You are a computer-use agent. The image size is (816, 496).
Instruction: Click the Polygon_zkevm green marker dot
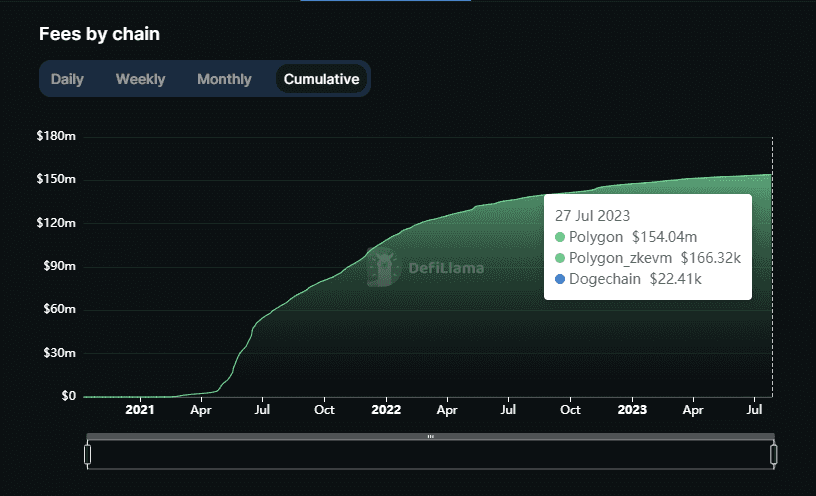click(560, 258)
